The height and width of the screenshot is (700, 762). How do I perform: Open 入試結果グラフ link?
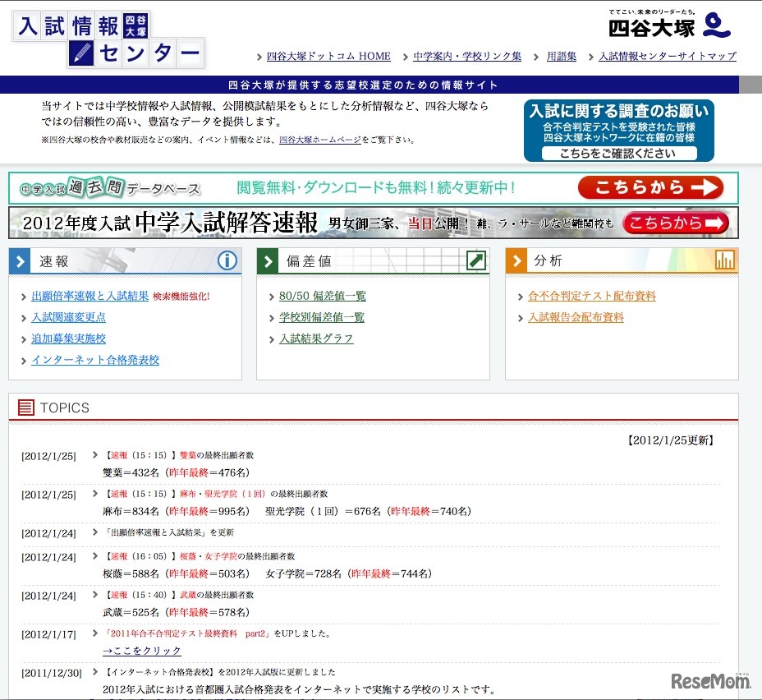point(316,338)
